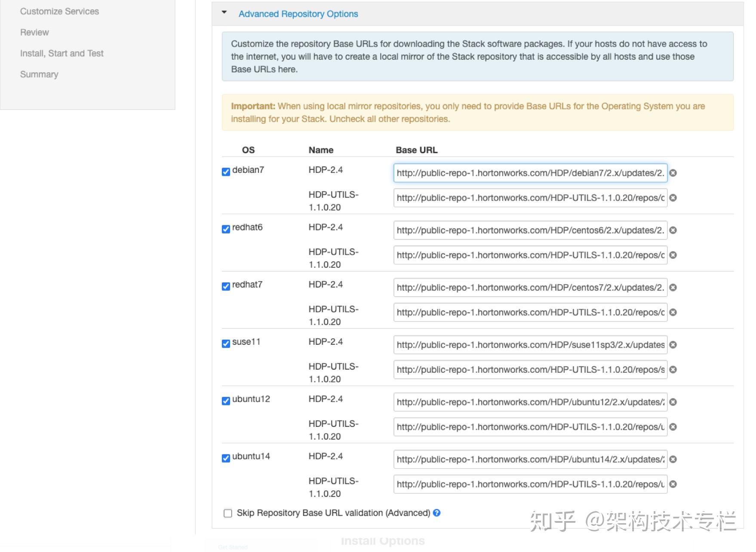756x552 pixels.
Task: Uncheck the redhat6 OS checkbox
Action: click(x=226, y=229)
